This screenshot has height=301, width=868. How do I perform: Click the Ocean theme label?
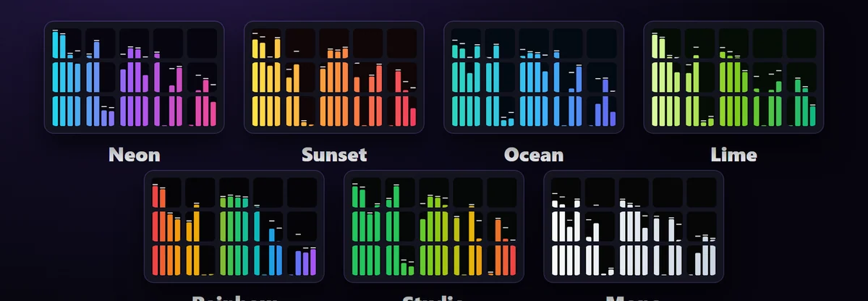coord(534,154)
